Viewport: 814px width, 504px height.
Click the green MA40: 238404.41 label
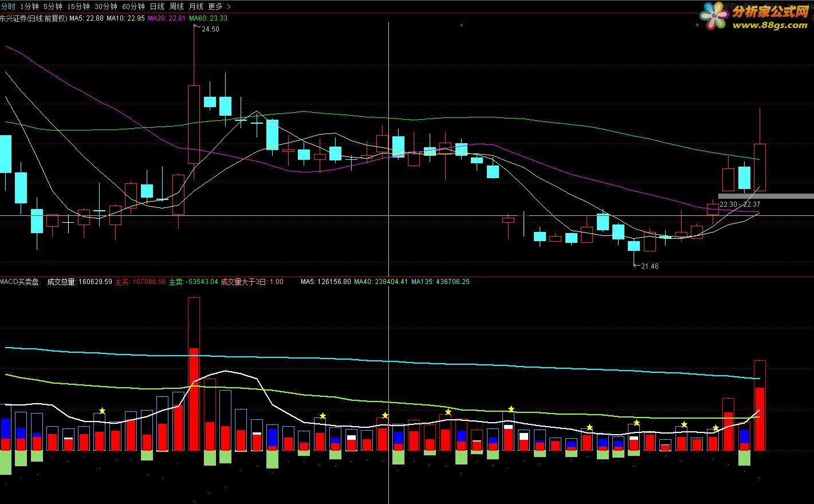381,282
